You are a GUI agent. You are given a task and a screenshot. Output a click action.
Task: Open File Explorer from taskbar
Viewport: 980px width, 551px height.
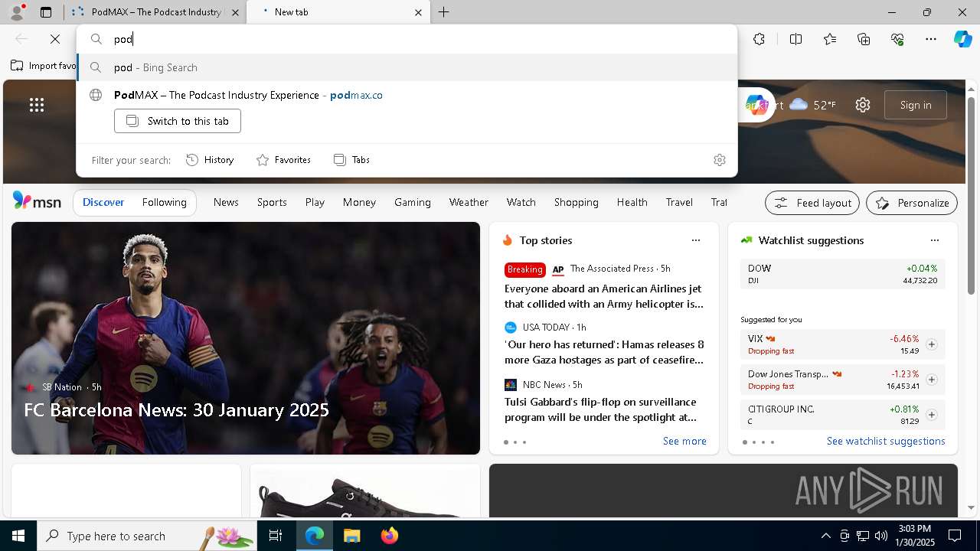[351, 536]
